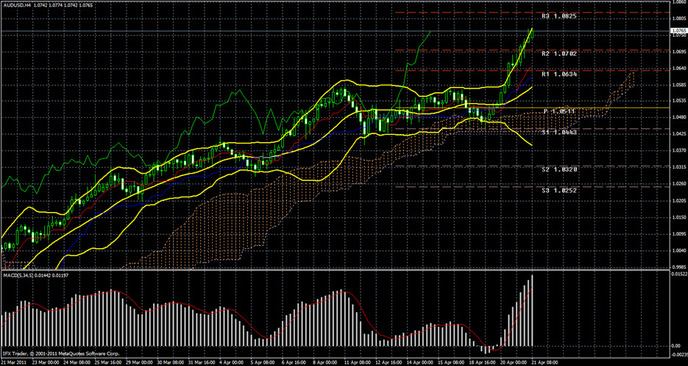Click the divider between chart and MACD window

tap(335, 270)
